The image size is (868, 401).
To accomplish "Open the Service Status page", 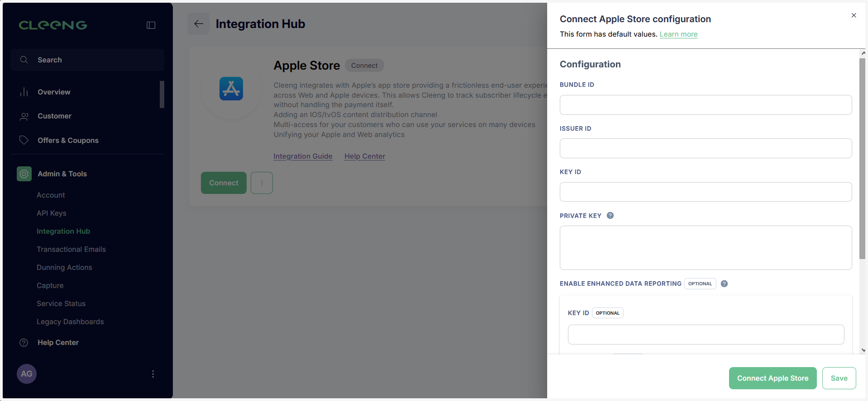I will (x=61, y=304).
